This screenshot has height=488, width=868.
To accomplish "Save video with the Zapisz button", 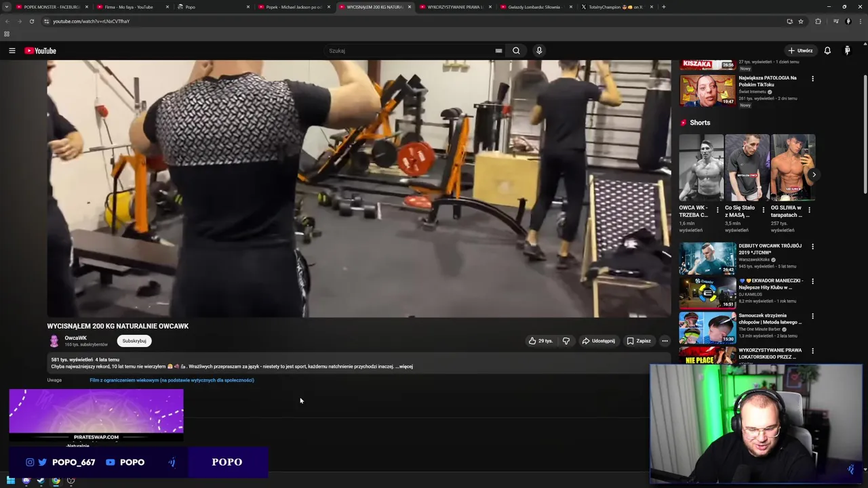I will point(639,341).
